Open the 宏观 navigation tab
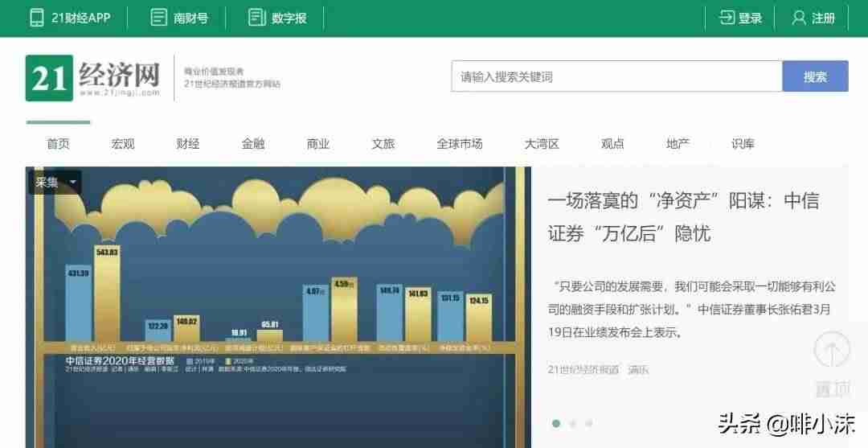The image size is (868, 448). [x=123, y=144]
